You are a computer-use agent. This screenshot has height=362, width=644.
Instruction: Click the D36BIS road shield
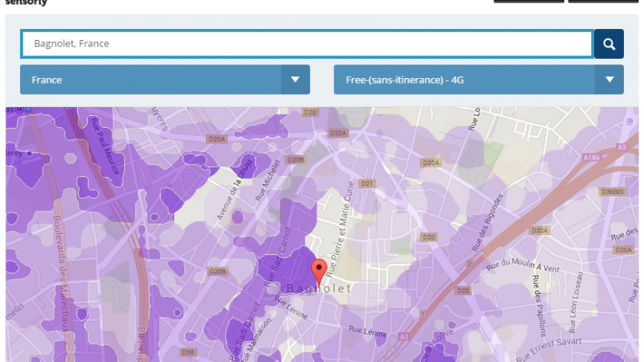click(x=613, y=191)
